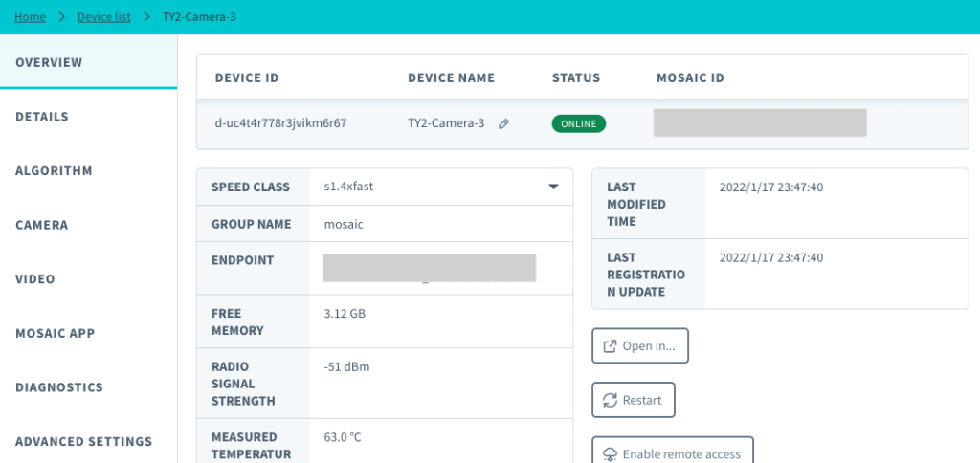Click the cloud icon for remote access
The width and height of the screenshot is (980, 463).
click(x=610, y=453)
